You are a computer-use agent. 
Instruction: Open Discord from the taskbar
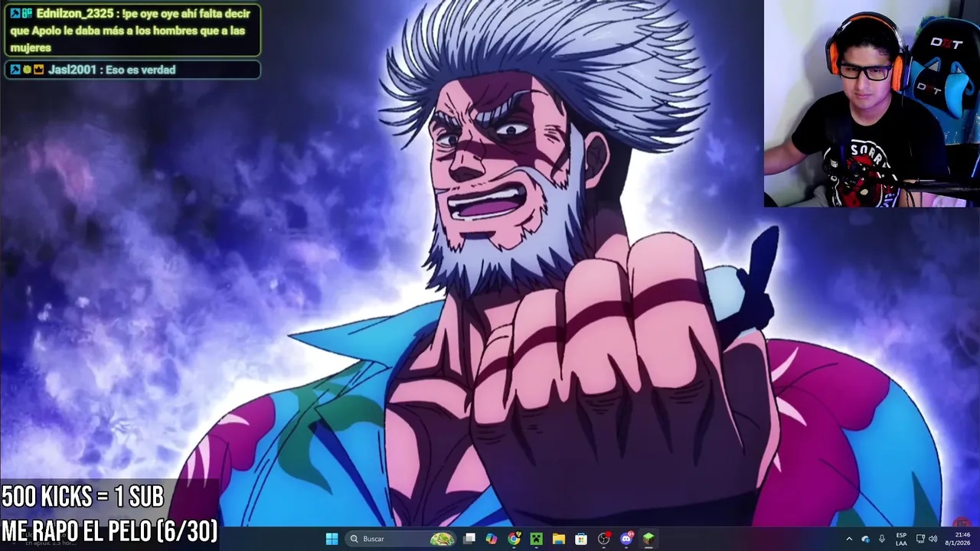point(626,539)
